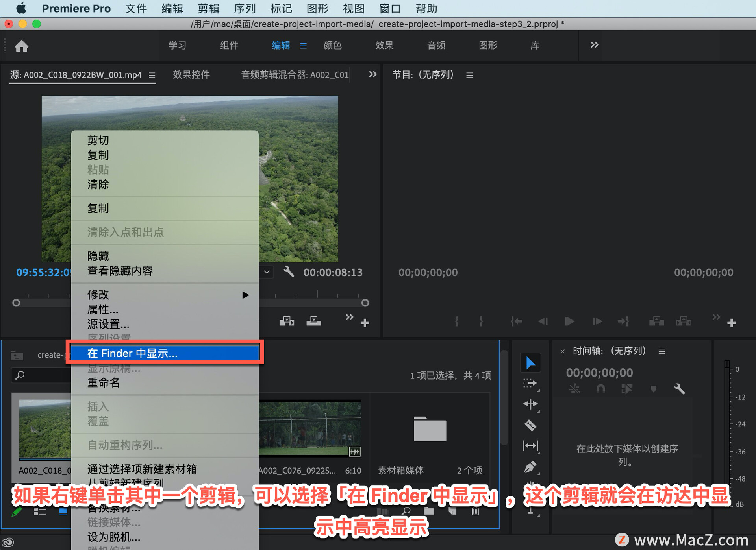Expand 修改 submenu in context menu
This screenshot has width=756, height=550.
165,295
